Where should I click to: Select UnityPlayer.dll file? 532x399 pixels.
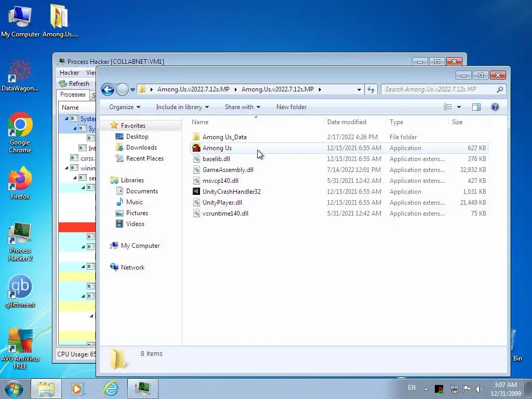(x=339, y=202)
